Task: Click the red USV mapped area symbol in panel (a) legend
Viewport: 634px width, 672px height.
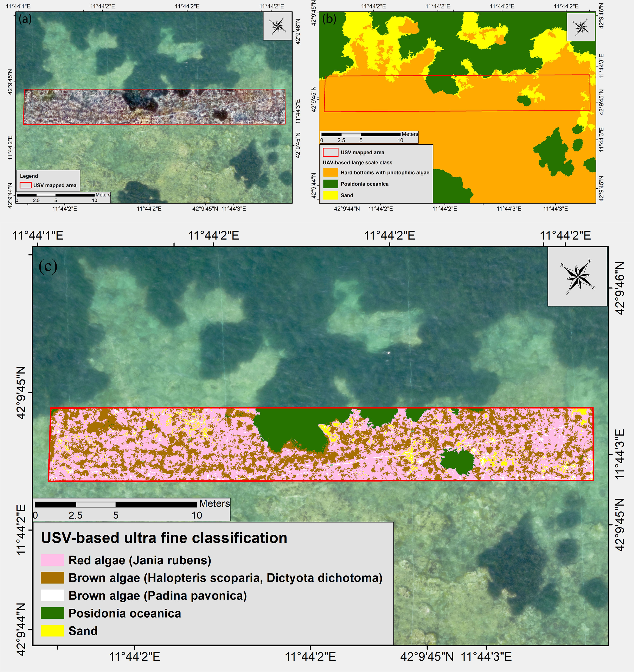Action: (26, 185)
